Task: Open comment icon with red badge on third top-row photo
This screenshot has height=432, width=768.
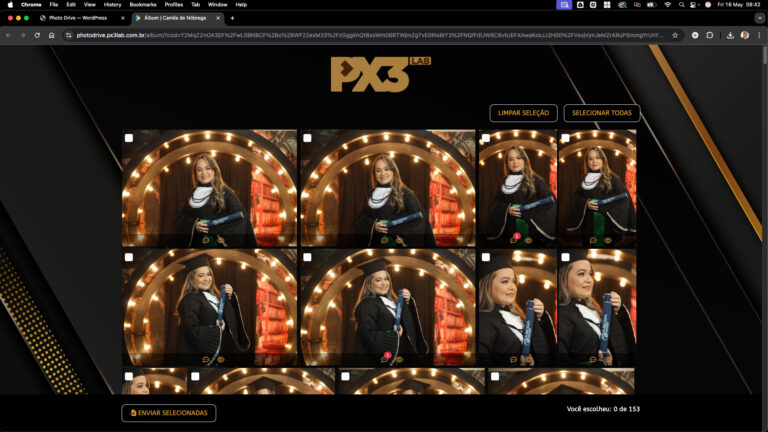Action: coord(514,240)
